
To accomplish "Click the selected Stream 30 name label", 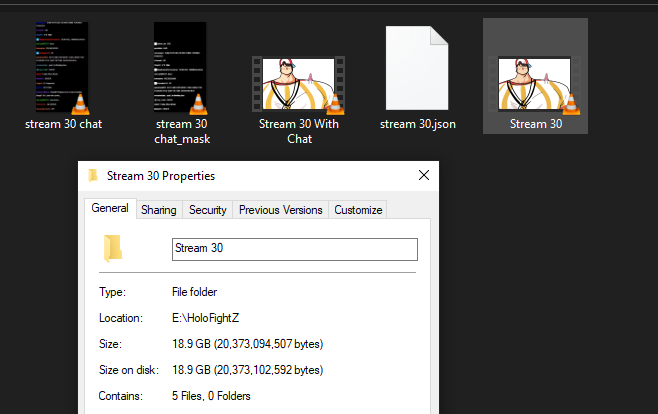I will click(x=535, y=124).
